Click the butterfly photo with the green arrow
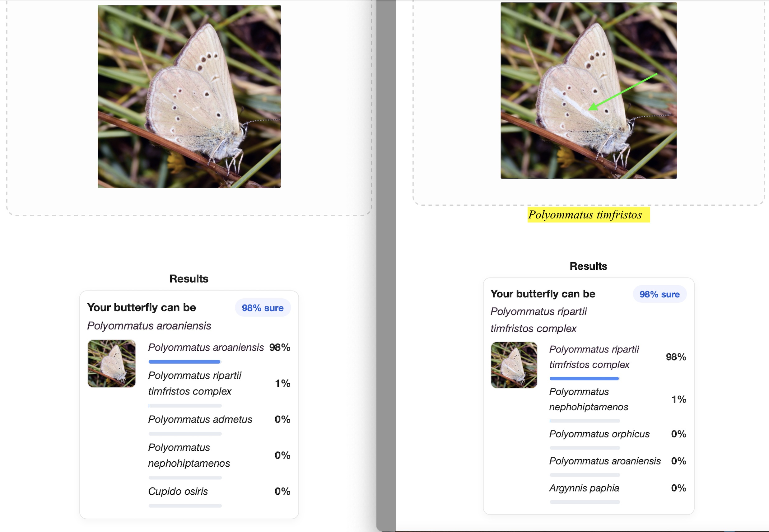This screenshot has height=532, width=769. pyautogui.click(x=588, y=90)
